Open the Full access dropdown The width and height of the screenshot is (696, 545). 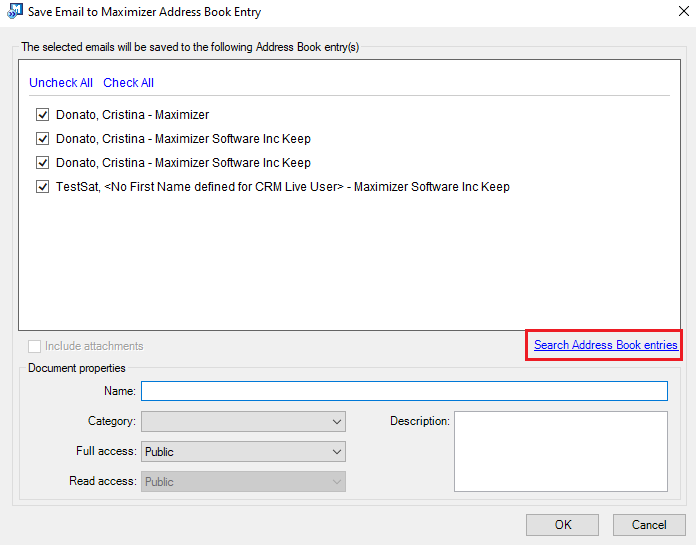[243, 452]
